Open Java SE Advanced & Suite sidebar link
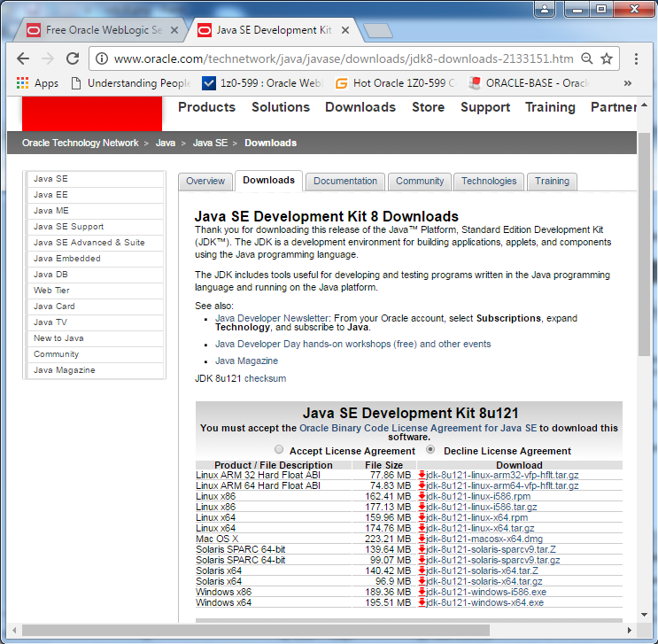Image resolution: width=658 pixels, height=644 pixels. coord(96,243)
